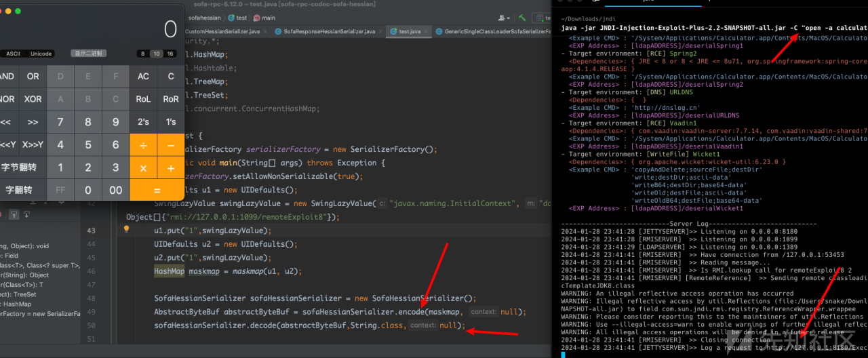Open the user account dropdown in IDE toolbar
Viewport: 868px width, 358px height.
coord(504,18)
